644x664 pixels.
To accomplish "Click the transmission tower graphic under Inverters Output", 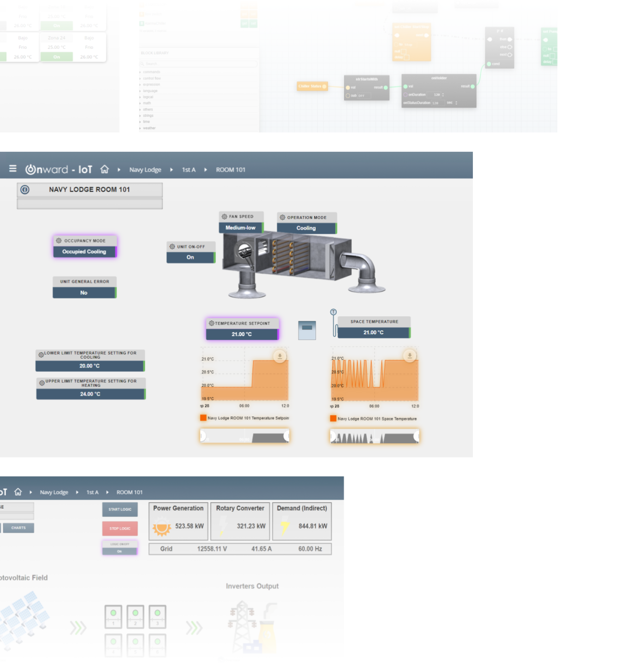I will point(242,626).
